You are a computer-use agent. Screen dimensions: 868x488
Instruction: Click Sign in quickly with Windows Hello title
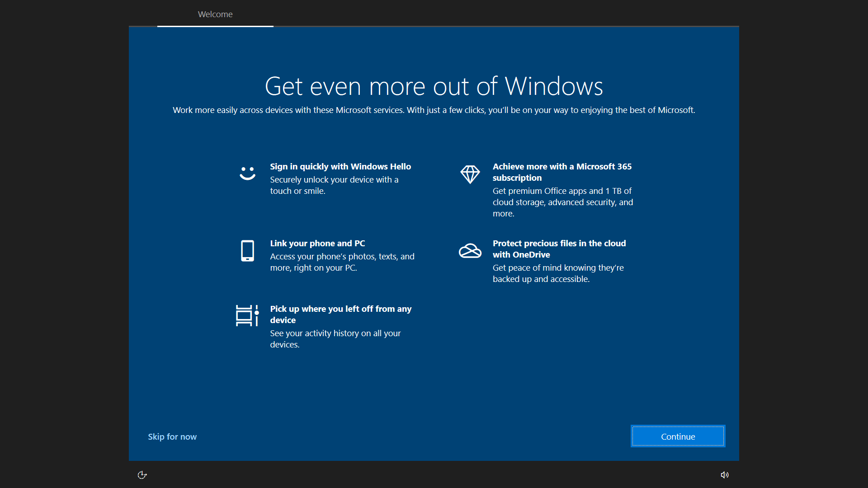pyautogui.click(x=340, y=166)
